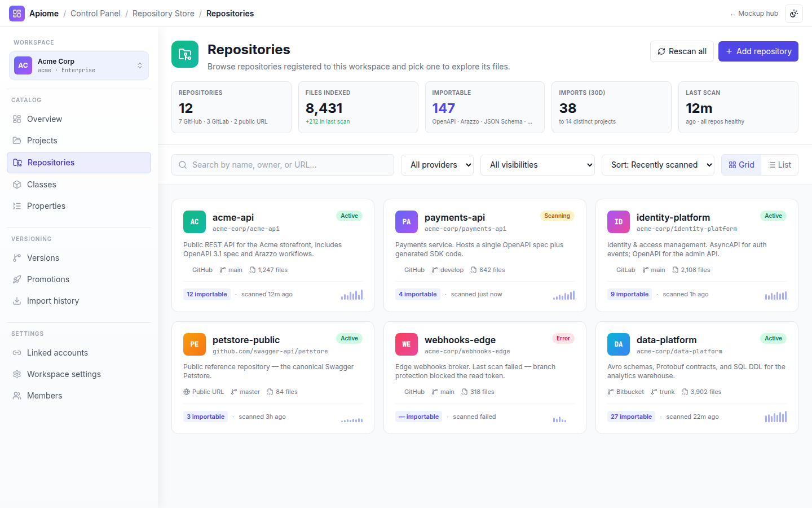Click the Add repository button
The image size is (812, 508).
pos(758,51)
